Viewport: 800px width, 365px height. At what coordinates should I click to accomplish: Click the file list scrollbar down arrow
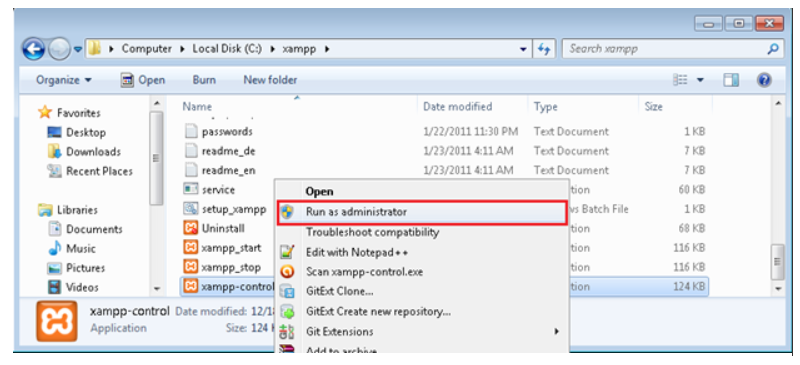click(x=778, y=289)
